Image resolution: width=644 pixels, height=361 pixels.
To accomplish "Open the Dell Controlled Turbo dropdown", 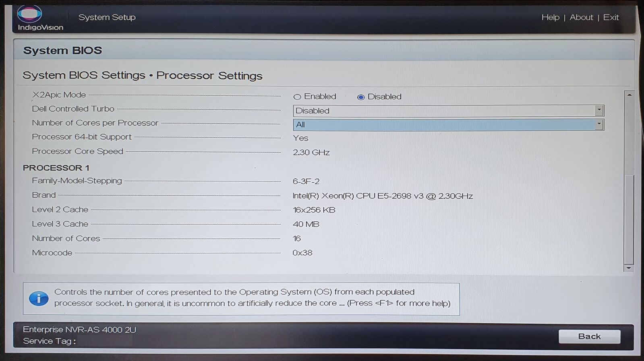I will 448,110.
